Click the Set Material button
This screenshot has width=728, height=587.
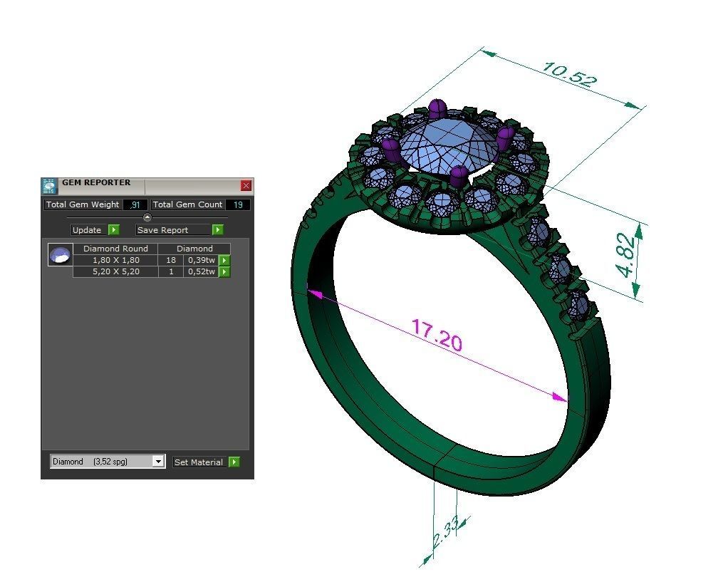point(200,462)
